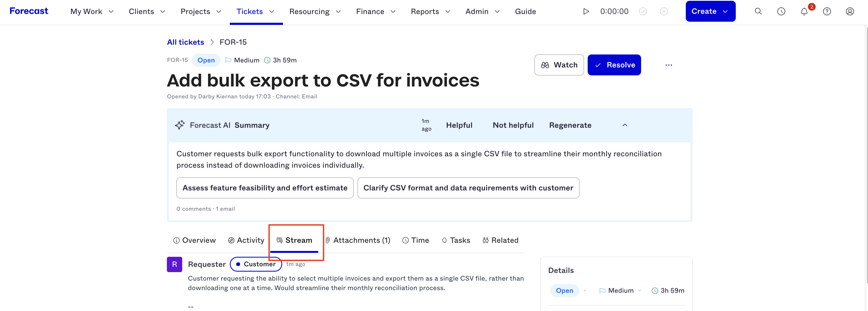
Task: Open the Resourcing menu
Action: [315, 11]
